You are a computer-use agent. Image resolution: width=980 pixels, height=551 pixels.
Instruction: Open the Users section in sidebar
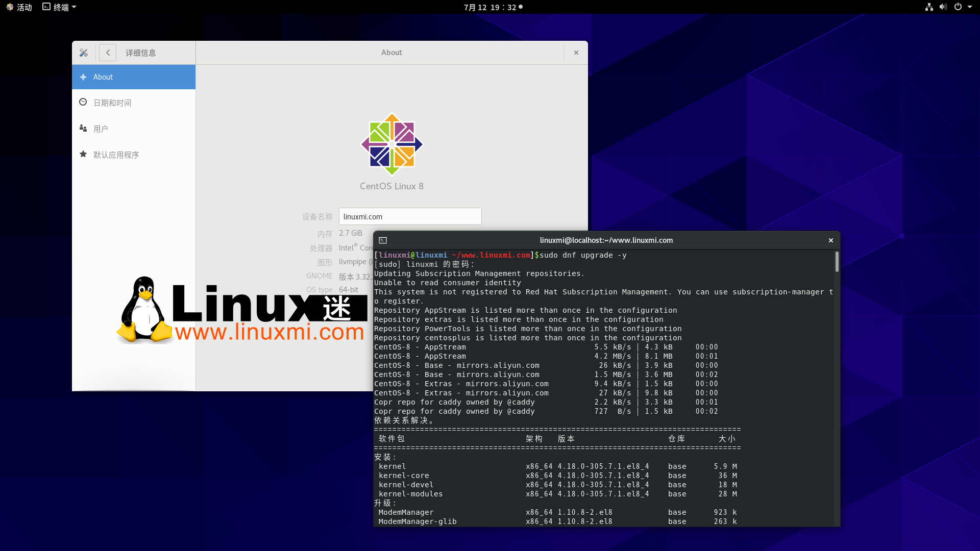134,129
